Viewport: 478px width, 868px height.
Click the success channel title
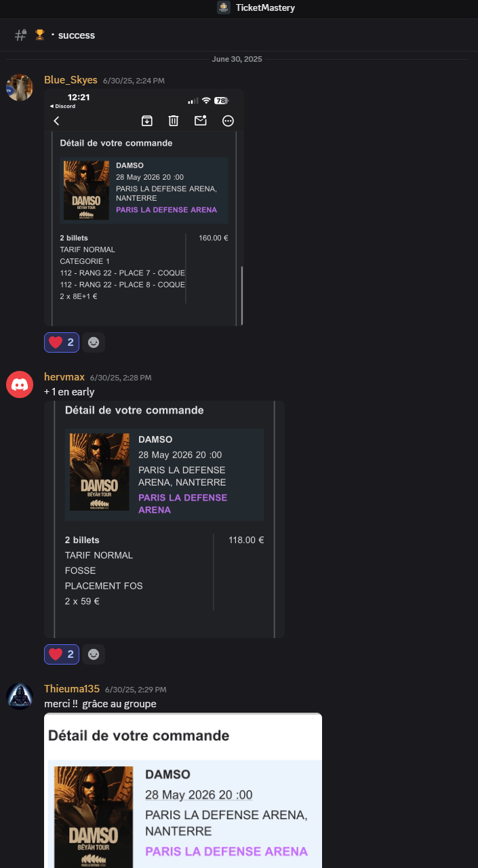[77, 35]
